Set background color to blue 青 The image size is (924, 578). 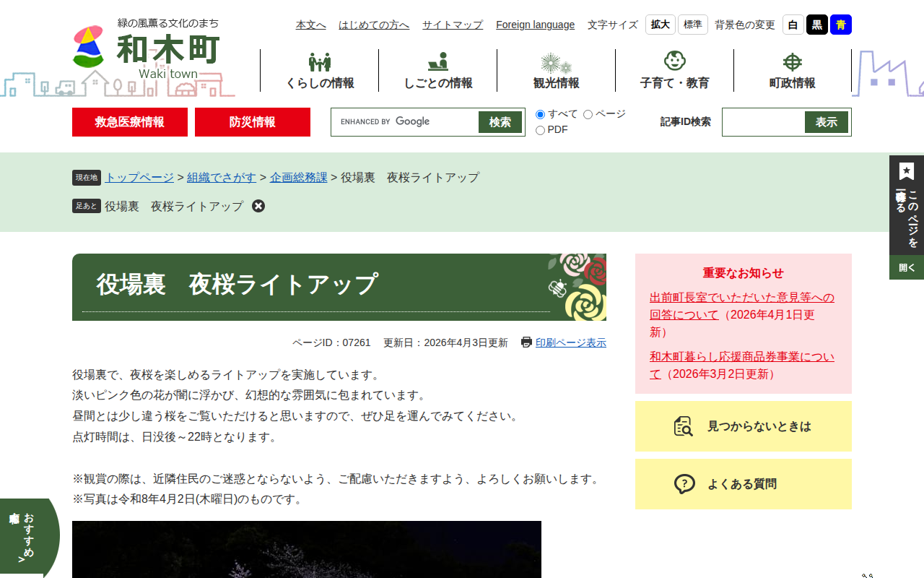click(841, 25)
